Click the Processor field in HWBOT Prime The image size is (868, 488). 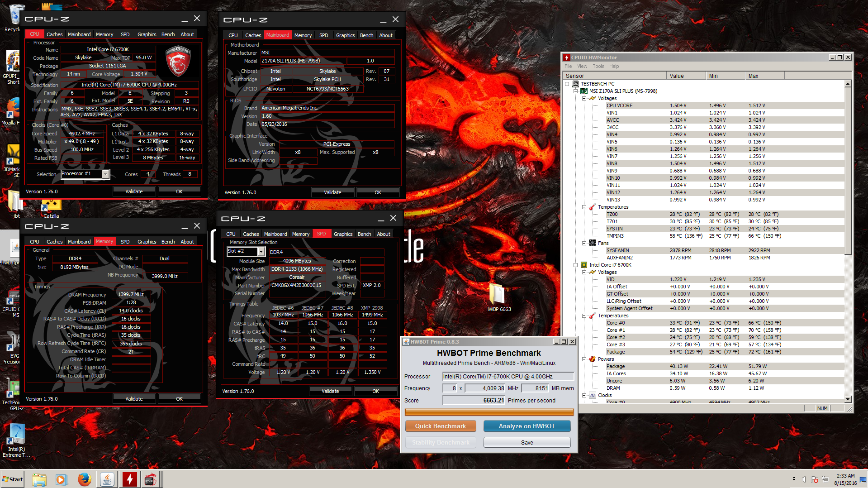pyautogui.click(x=508, y=377)
